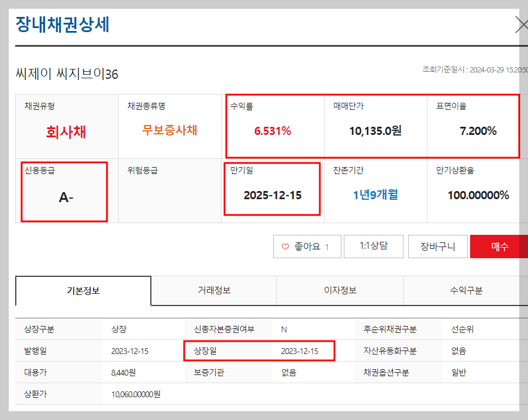This screenshot has height=420, width=528.
Task: Click the A- credit rating value
Action: click(x=66, y=197)
